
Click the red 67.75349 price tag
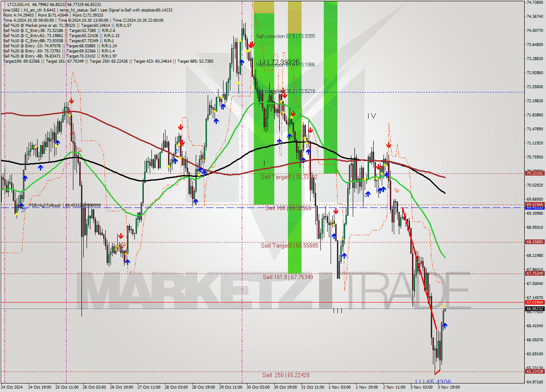(534, 273)
